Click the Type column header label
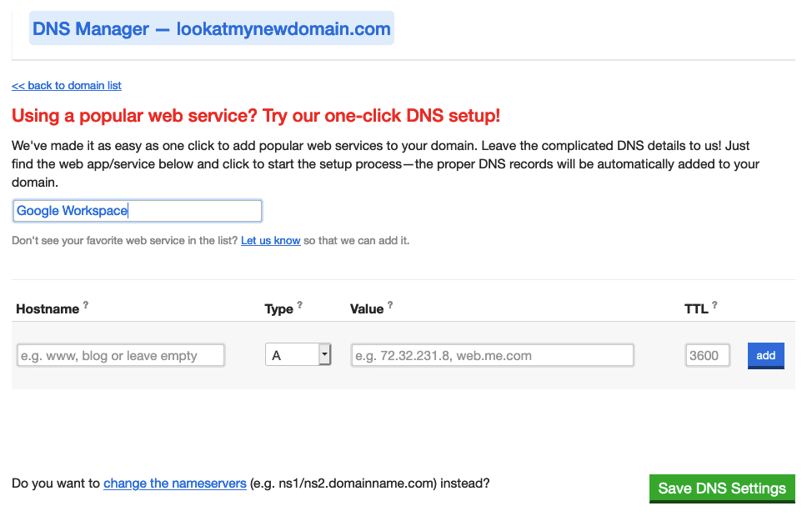This screenshot has height=531, width=812. tap(279, 309)
